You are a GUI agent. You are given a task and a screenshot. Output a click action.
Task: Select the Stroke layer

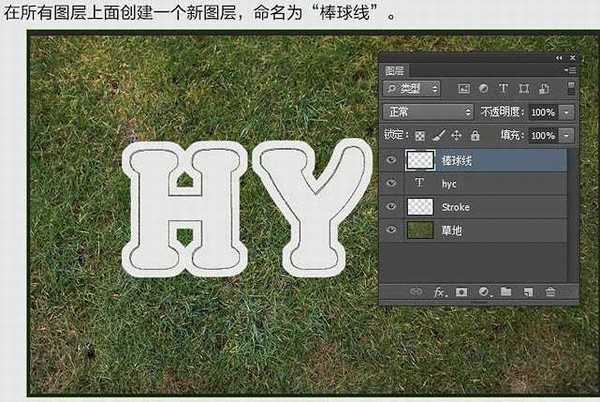tap(480, 207)
